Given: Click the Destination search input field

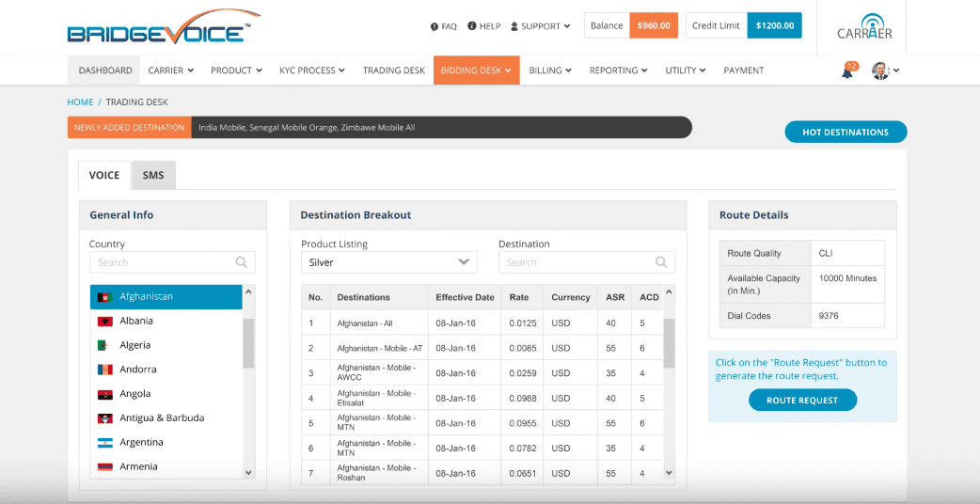Looking at the screenshot, I should tap(574, 262).
